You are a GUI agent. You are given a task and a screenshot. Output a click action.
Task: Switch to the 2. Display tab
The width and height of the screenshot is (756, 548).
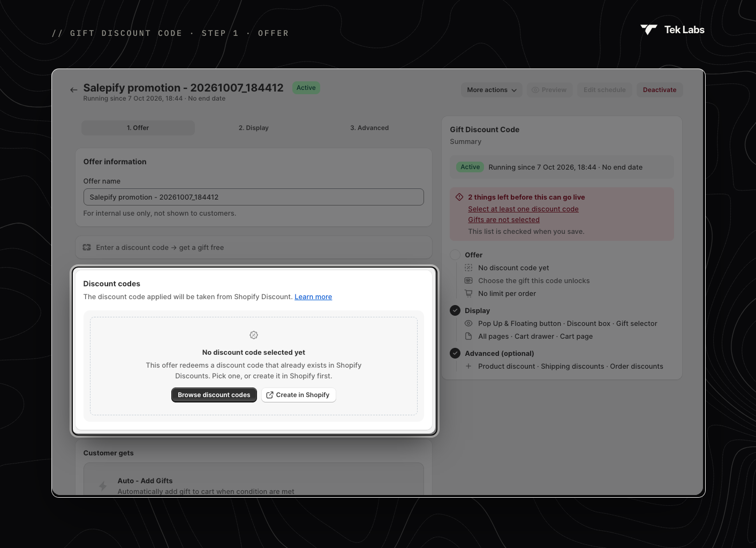[x=254, y=128]
